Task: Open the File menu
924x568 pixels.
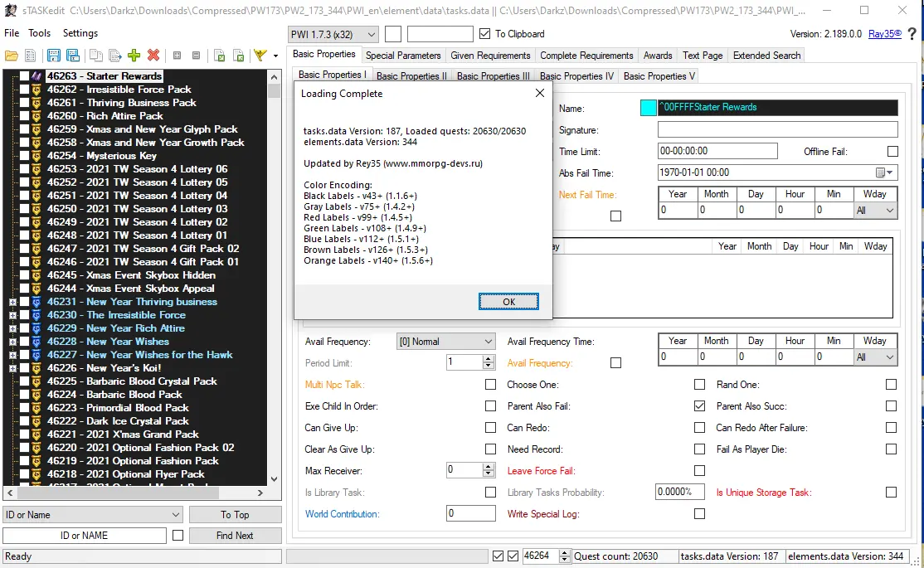Action: tap(12, 33)
